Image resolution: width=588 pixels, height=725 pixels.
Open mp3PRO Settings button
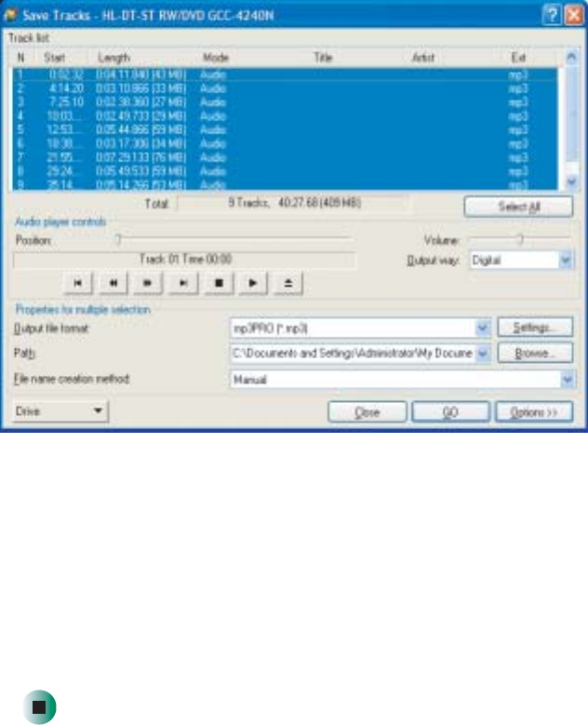535,328
